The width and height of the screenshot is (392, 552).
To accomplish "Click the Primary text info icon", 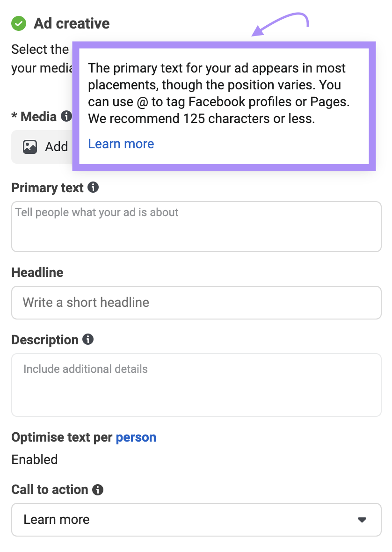I will (93, 188).
